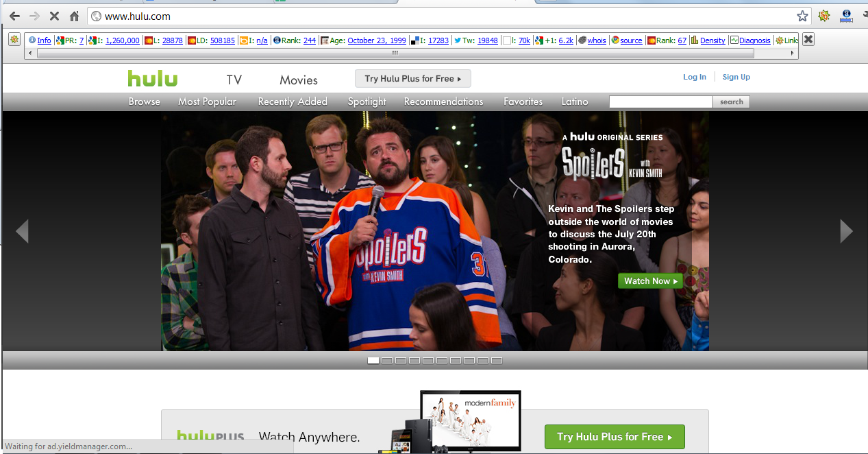868x454 pixels.
Task: Click the Bing index n/a link
Action: [x=262, y=40]
